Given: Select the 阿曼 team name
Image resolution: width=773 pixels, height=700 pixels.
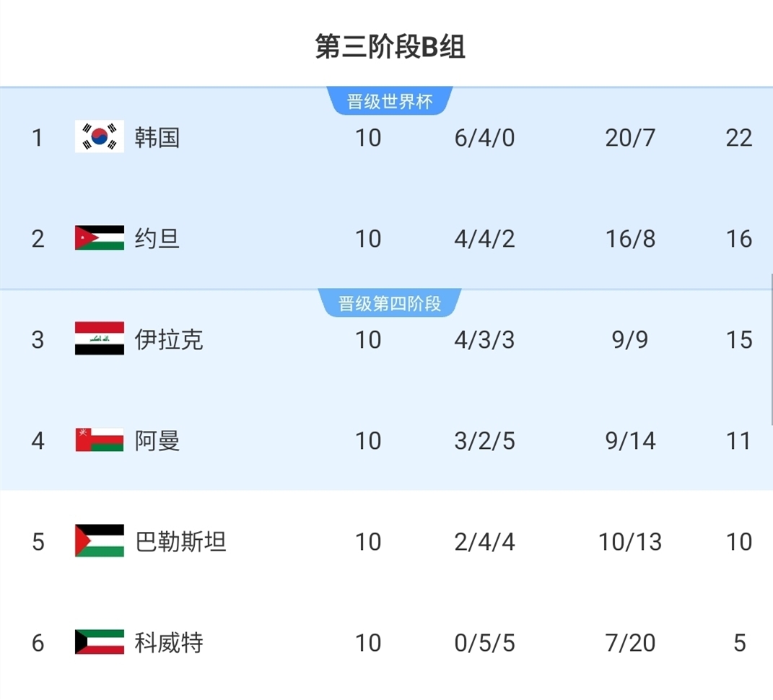Looking at the screenshot, I should (x=157, y=440).
